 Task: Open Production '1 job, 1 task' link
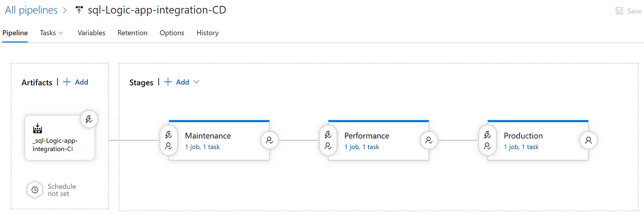coord(521,147)
